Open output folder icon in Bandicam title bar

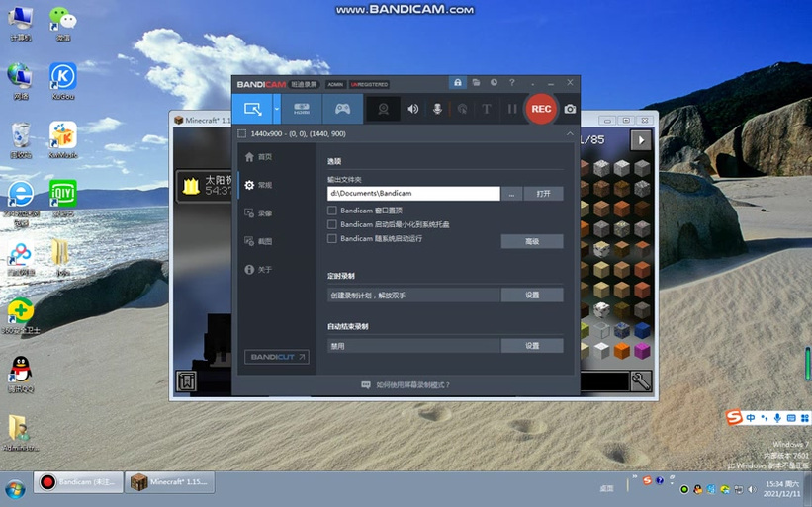pos(476,83)
